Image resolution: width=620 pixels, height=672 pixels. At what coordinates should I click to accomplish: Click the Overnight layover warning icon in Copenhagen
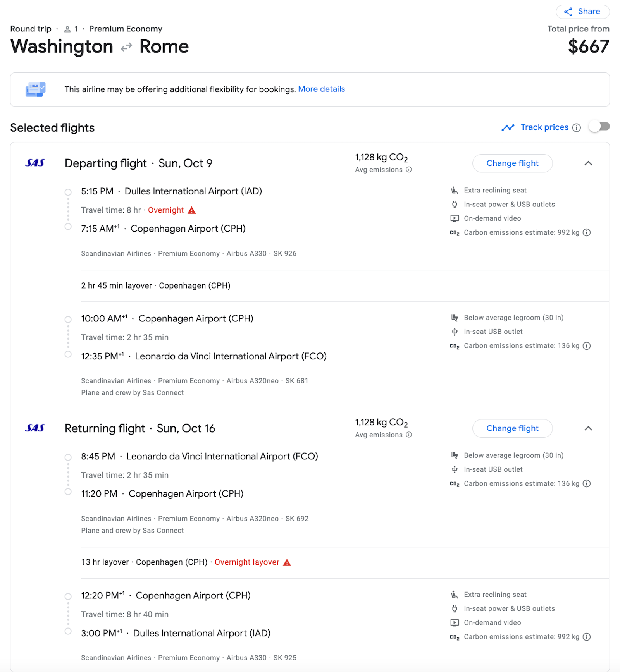(287, 562)
